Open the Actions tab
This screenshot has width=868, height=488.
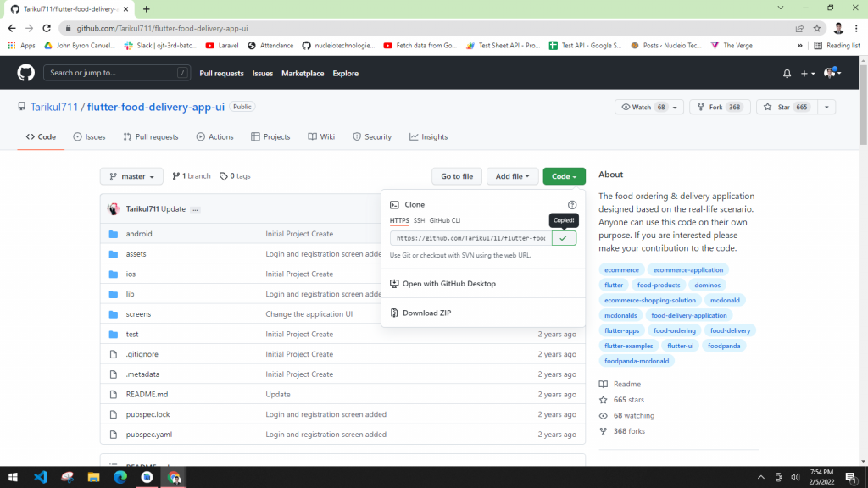coord(214,136)
